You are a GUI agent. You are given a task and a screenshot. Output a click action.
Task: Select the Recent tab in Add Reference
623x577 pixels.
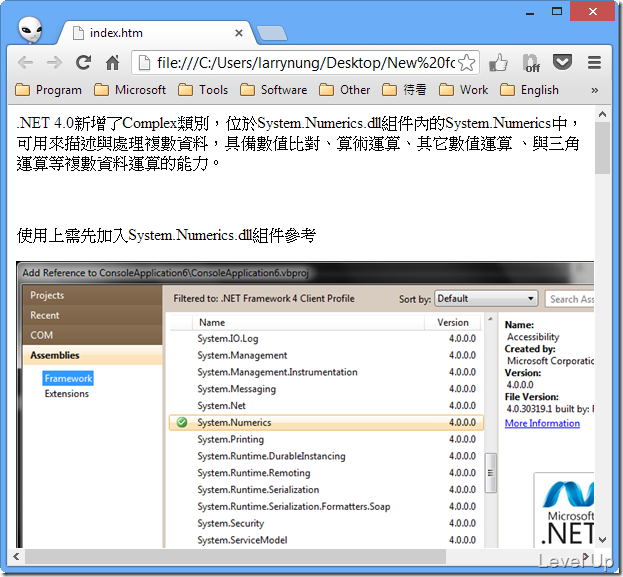click(x=92, y=315)
